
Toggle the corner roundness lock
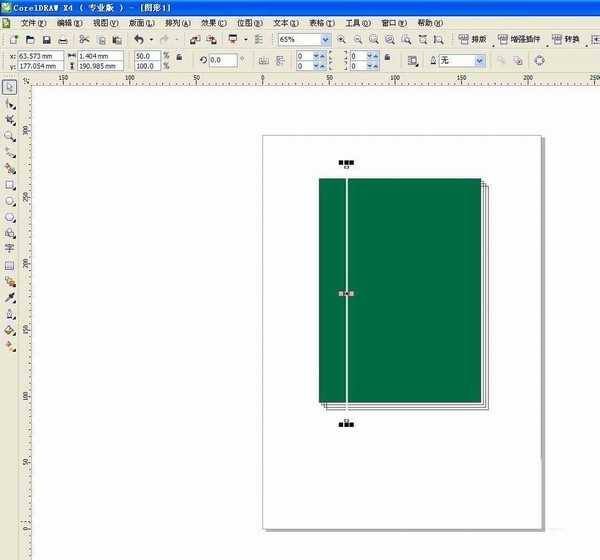(387, 57)
